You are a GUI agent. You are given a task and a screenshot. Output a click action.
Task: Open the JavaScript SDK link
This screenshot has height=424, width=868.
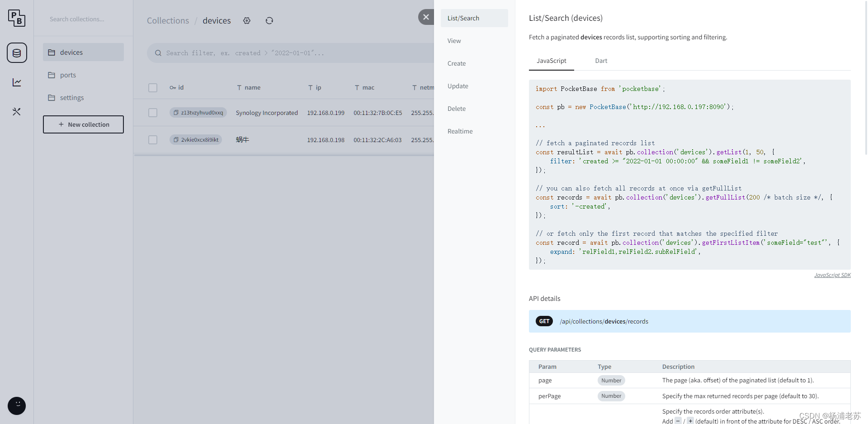[832, 275]
